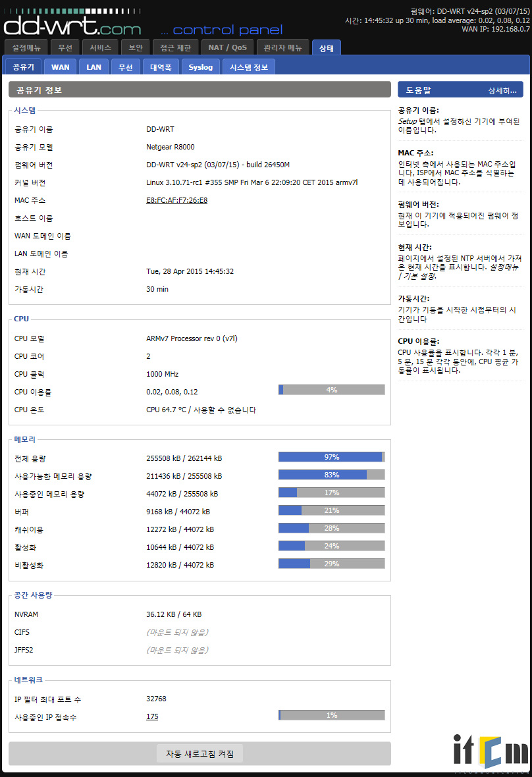Switch to the 무선 status sub-tab
This screenshot has width=532, height=777.
[125, 67]
